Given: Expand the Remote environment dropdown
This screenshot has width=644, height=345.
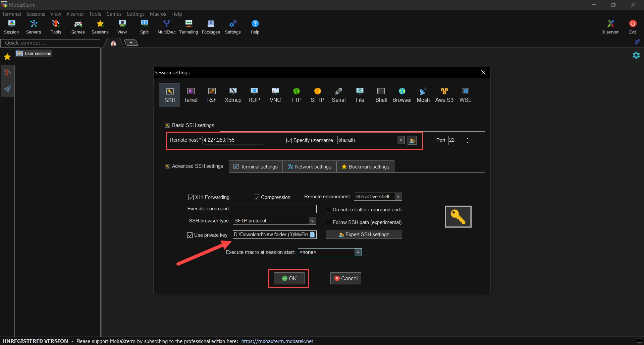Looking at the screenshot, I should tap(398, 197).
